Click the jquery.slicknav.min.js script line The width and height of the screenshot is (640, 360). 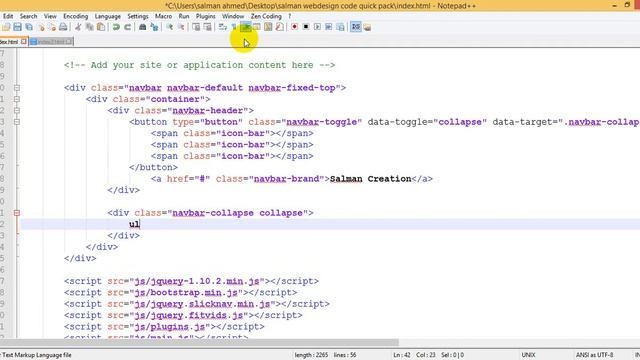[x=197, y=304]
